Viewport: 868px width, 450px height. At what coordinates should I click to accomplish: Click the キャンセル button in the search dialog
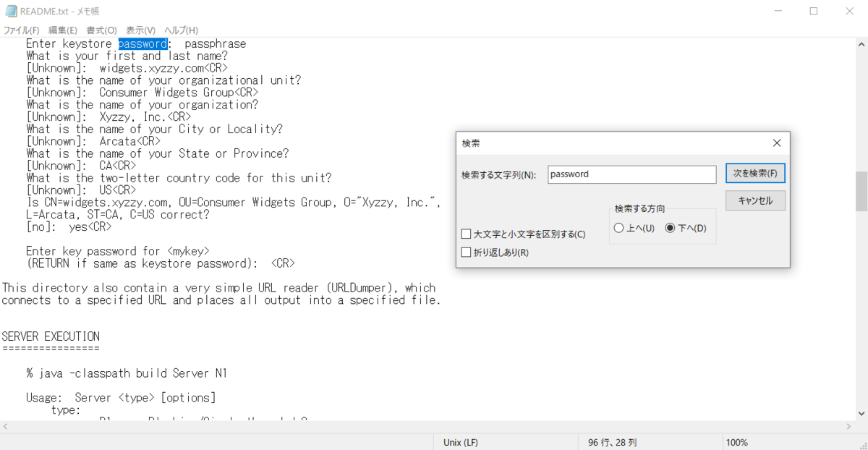click(x=755, y=200)
